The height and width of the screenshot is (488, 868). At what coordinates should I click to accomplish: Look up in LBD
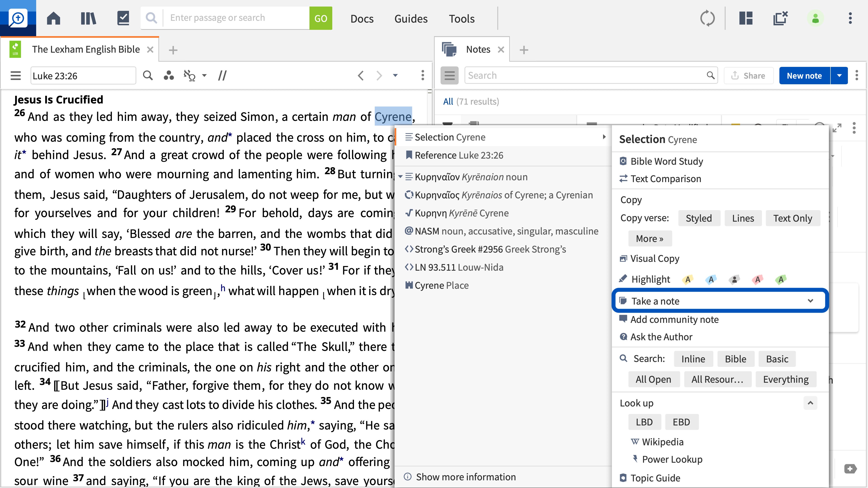644,422
